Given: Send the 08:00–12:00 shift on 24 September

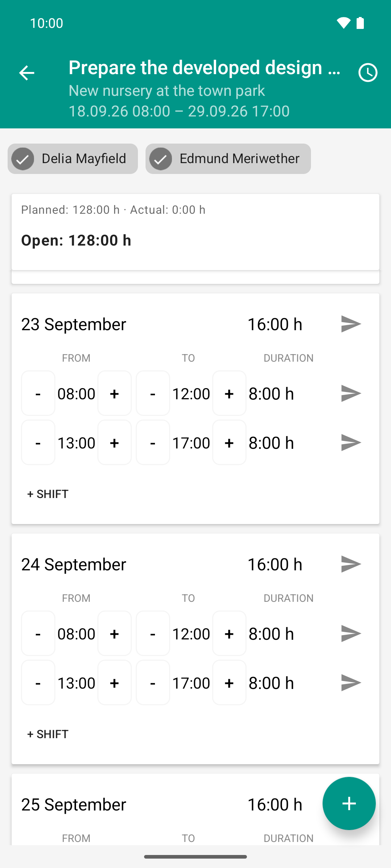Looking at the screenshot, I should pyautogui.click(x=351, y=633).
